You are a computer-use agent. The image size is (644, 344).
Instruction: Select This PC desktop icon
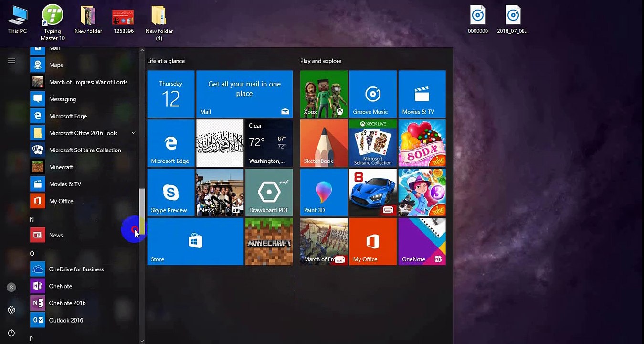[17, 20]
